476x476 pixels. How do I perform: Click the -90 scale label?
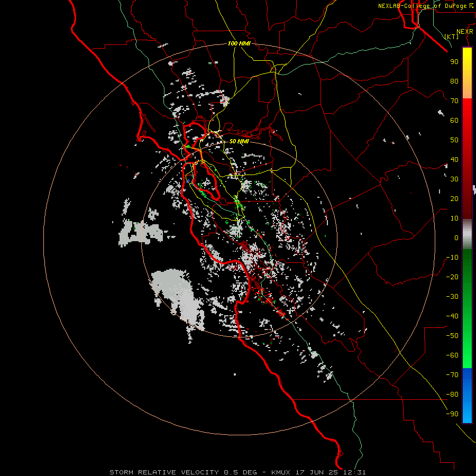click(452, 414)
